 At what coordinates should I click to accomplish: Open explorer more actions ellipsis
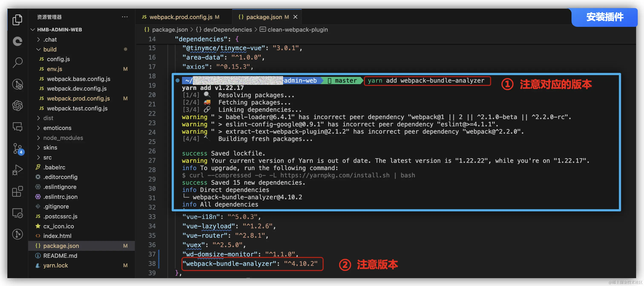pyautogui.click(x=125, y=17)
